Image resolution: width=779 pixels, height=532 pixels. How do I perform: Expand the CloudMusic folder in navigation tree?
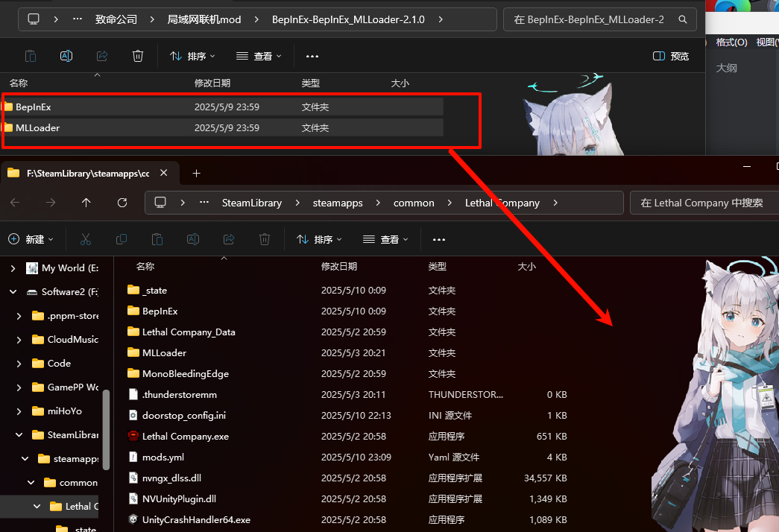tap(19, 340)
